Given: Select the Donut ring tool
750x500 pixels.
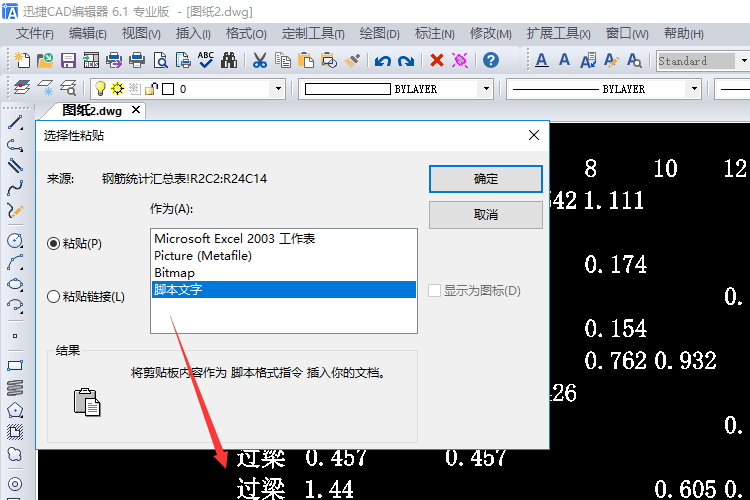Looking at the screenshot, I should pos(15,484).
